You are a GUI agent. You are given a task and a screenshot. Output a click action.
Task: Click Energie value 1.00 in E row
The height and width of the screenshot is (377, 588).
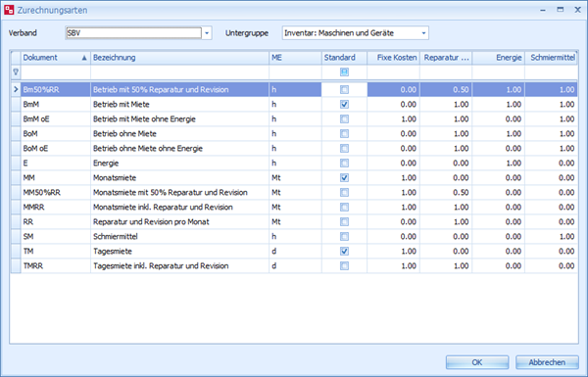point(499,163)
